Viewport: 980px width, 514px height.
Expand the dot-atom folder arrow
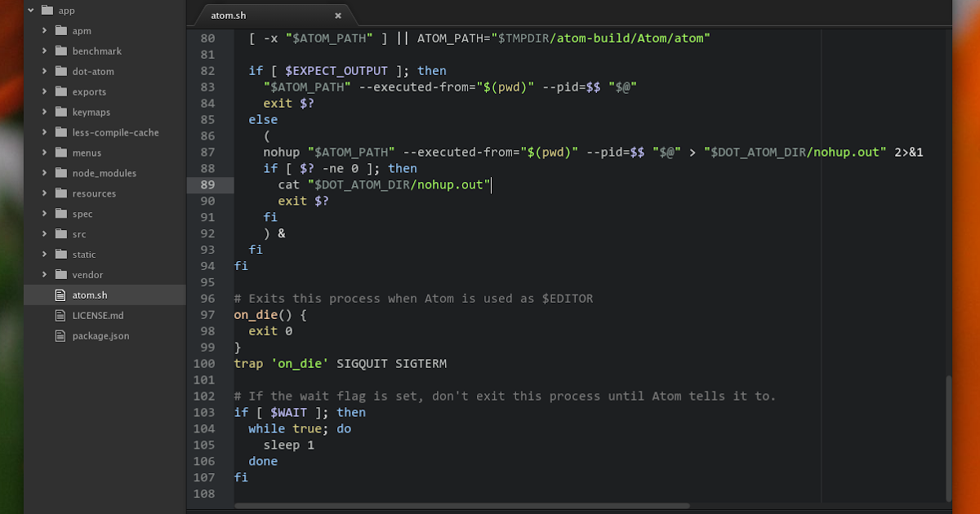tap(45, 72)
